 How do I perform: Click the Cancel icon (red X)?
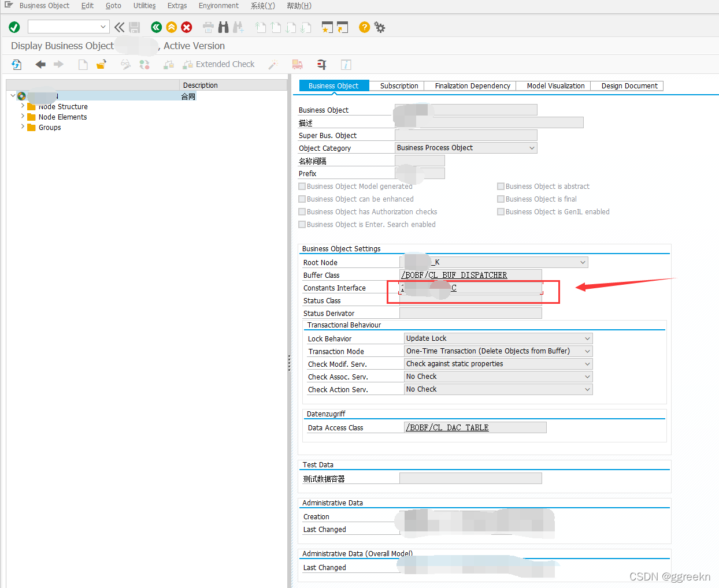click(186, 27)
